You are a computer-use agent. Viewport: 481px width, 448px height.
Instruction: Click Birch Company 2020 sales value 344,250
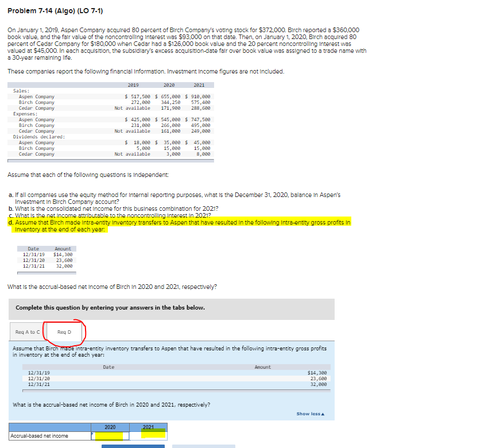(x=170, y=102)
